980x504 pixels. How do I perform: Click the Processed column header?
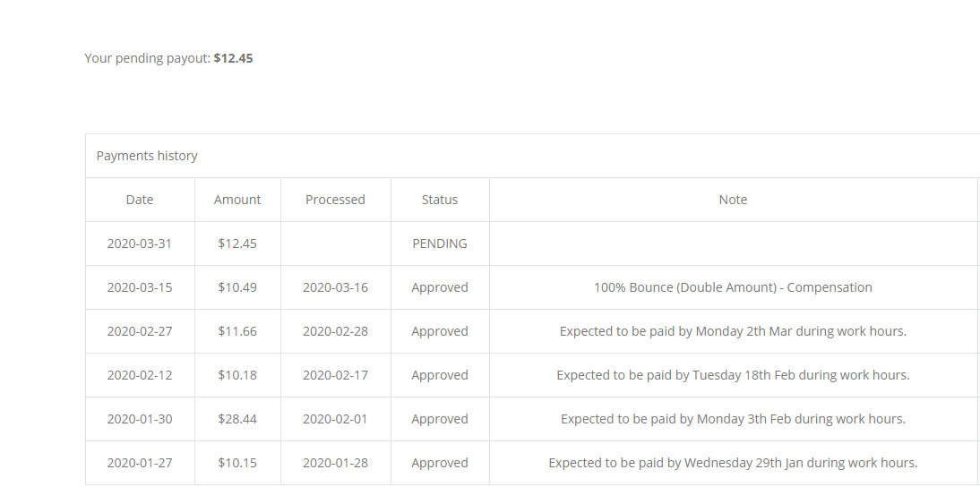click(335, 200)
